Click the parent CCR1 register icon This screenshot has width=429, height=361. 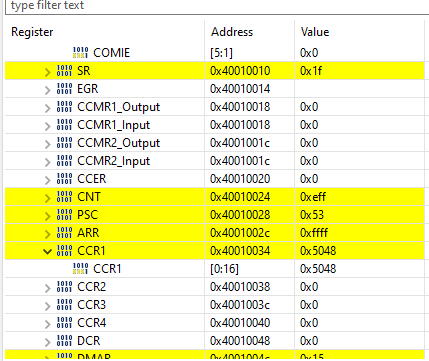(x=64, y=251)
